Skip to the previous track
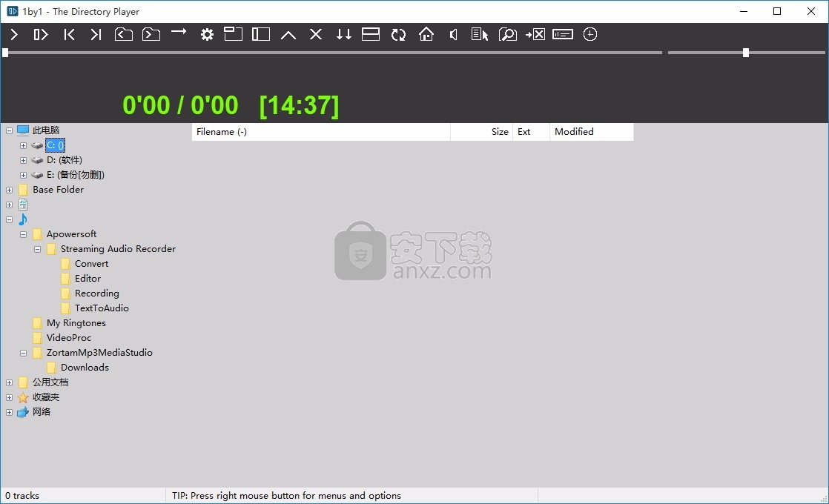Viewport: 829px width, 504px height. (69, 34)
